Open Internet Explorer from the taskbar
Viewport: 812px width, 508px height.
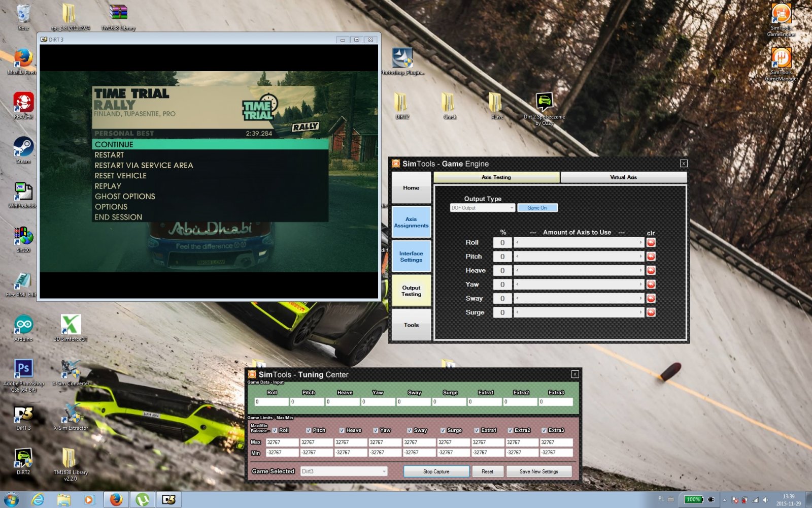(38, 500)
